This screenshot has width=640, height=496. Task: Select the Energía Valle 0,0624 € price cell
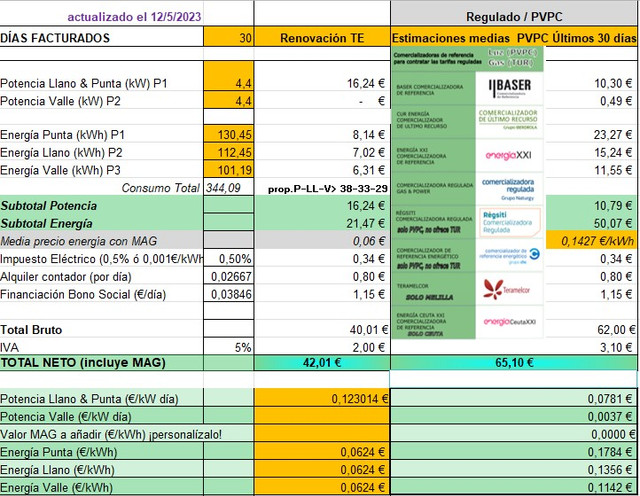click(x=322, y=487)
